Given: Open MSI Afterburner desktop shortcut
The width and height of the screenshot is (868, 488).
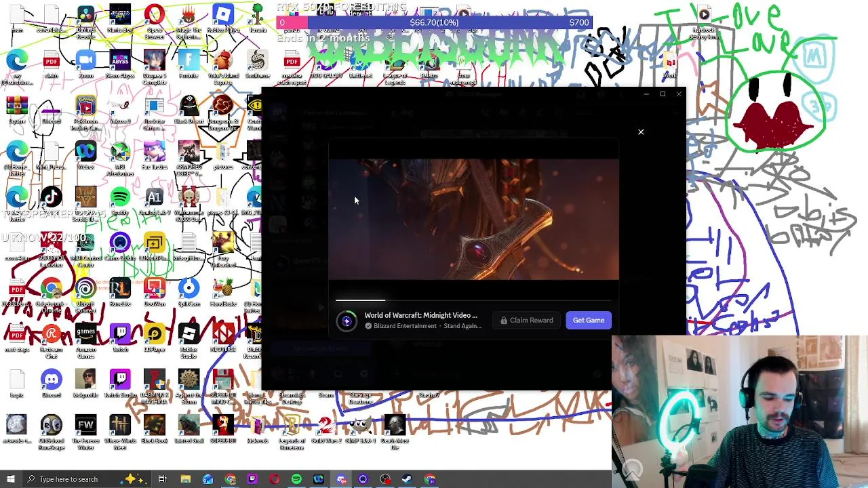Looking at the screenshot, I should click(x=120, y=159).
